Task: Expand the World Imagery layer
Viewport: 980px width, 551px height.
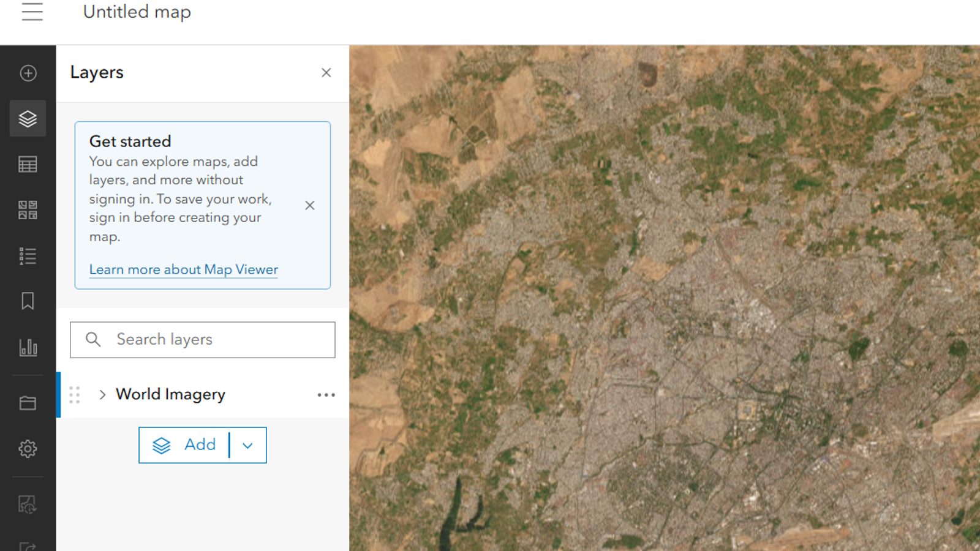Action: click(x=102, y=395)
